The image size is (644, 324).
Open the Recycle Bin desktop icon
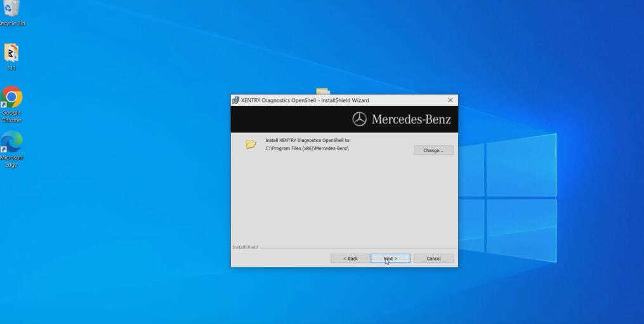(11, 12)
